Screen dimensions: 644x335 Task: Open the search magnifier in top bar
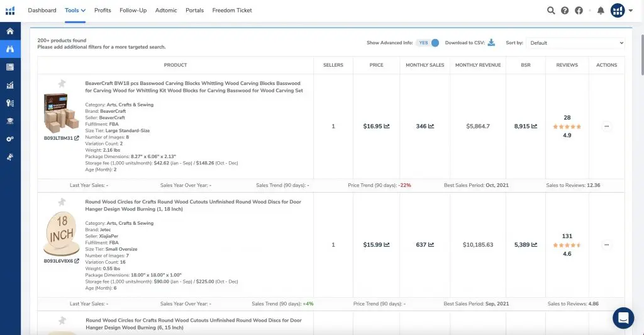pos(551,11)
